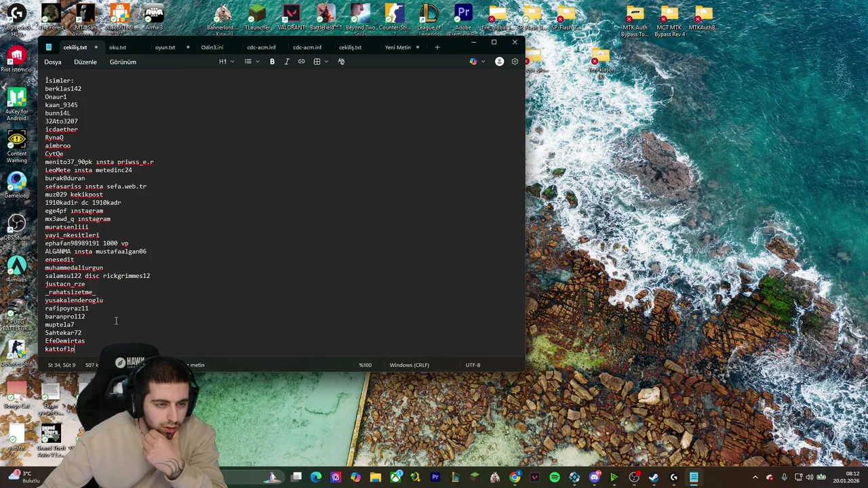This screenshot has width=868, height=488.
Task: Click the UTF-8 encoding indicator
Action: pyautogui.click(x=473, y=365)
